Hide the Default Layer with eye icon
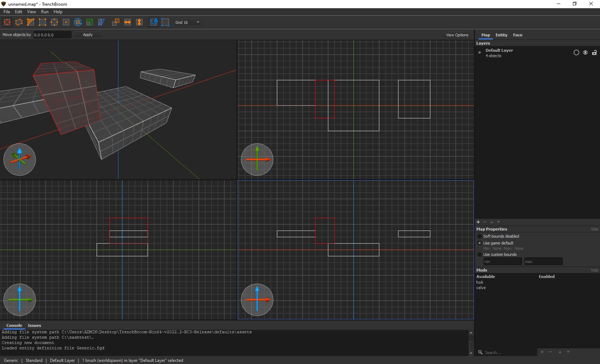 (x=585, y=52)
